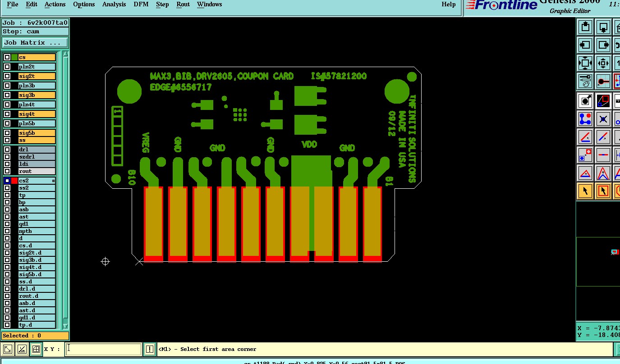Screen dimensions: 620x364
Task: Select the ss2 layer name
Action: coord(37,188)
